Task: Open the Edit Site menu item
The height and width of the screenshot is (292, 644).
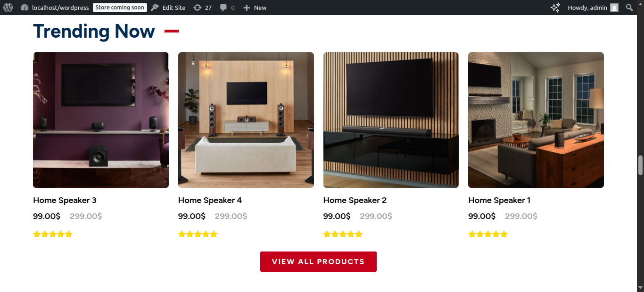Action: pyautogui.click(x=168, y=8)
